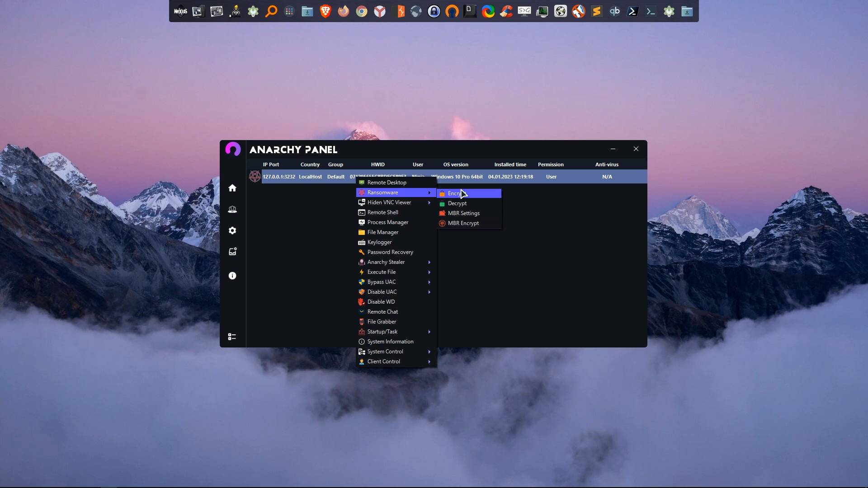Click the builder icon below settings gear
Image resolution: width=868 pixels, height=488 pixels.
coord(232,252)
